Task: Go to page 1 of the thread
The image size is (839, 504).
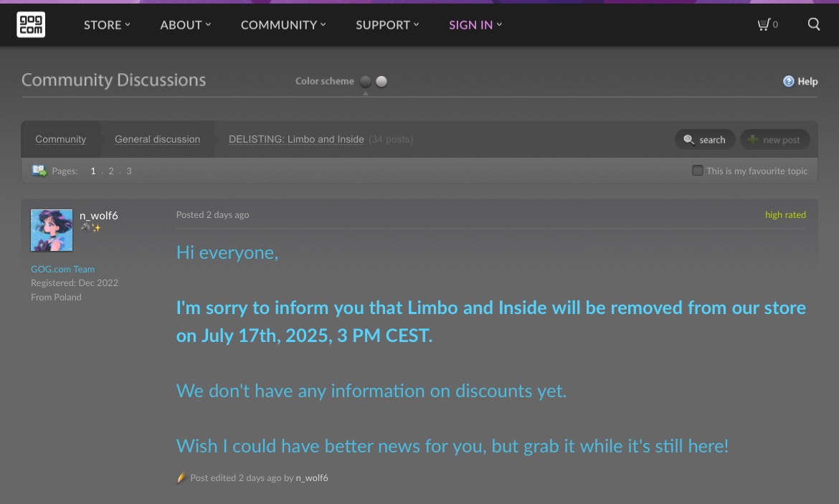Action: pos(93,171)
